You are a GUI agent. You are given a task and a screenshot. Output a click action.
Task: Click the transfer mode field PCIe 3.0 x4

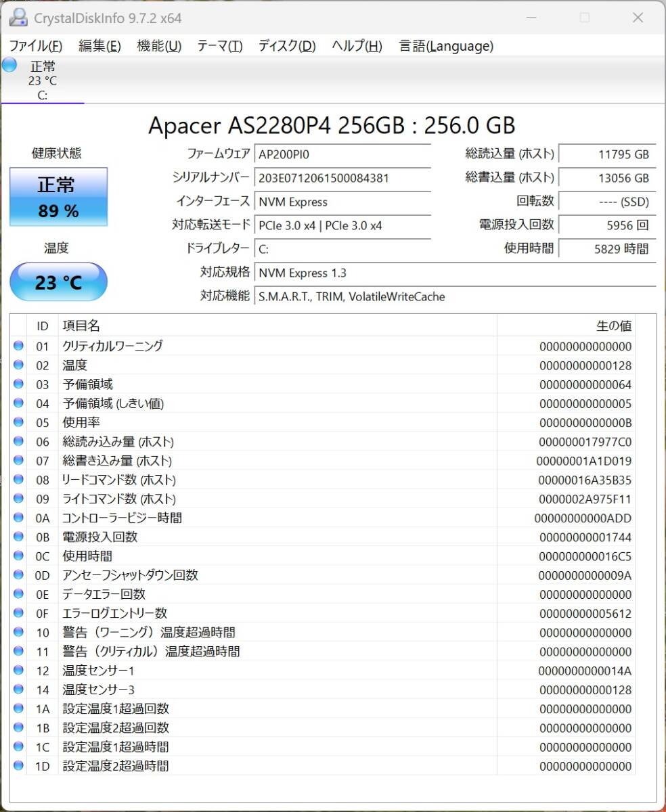(342, 225)
